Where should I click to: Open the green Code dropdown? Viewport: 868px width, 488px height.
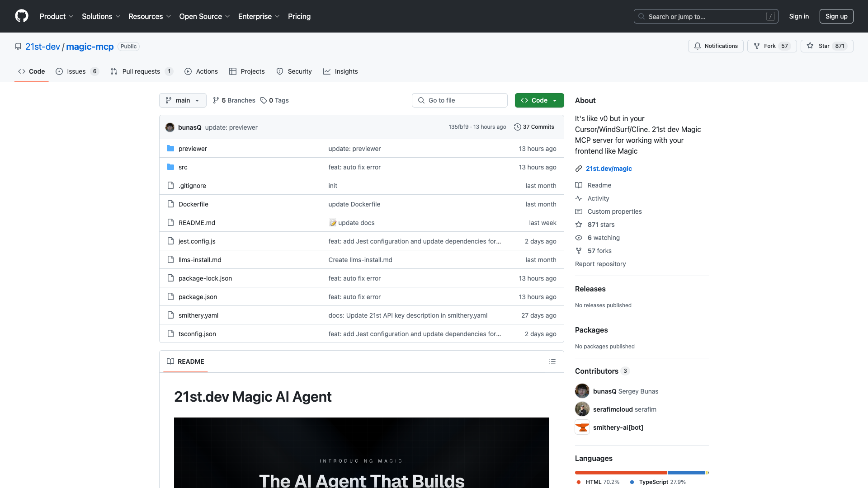click(x=539, y=100)
